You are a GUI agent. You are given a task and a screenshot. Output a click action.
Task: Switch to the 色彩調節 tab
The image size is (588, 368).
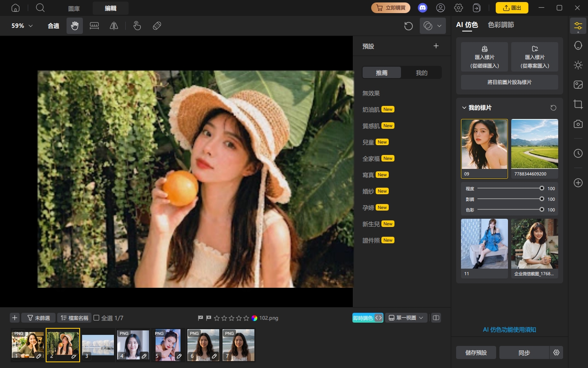point(501,25)
